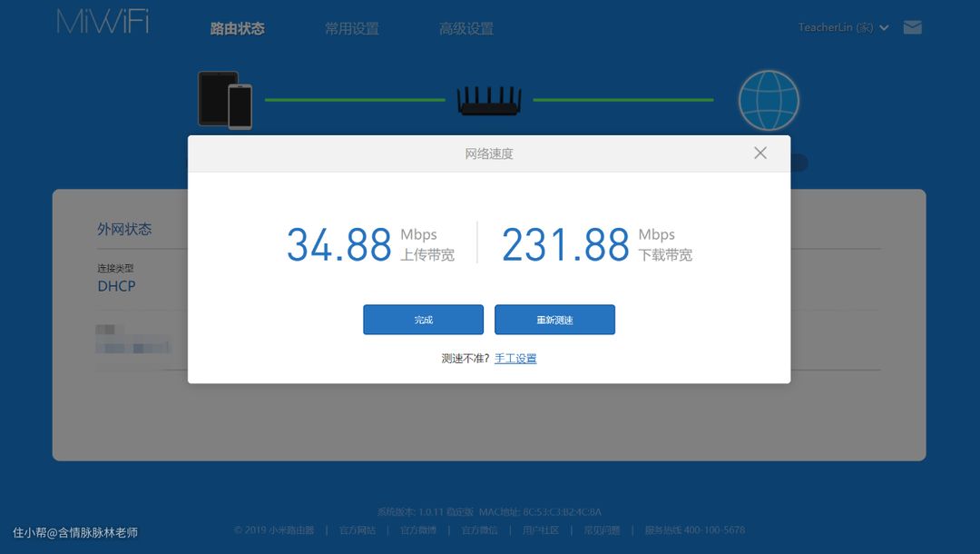The width and height of the screenshot is (980, 554).
Task: Click 重新测速 to retest speed
Action: pos(554,320)
